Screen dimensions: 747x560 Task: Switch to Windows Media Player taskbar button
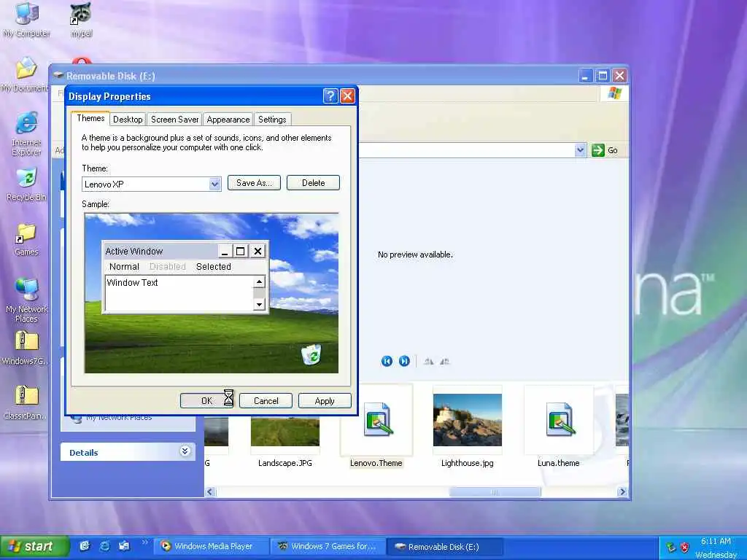point(212,547)
